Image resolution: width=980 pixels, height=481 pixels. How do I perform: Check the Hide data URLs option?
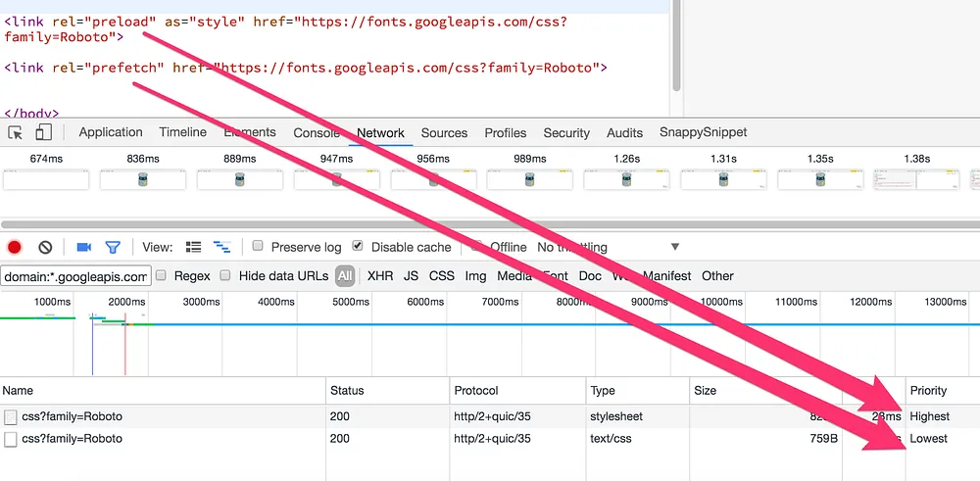[225, 275]
